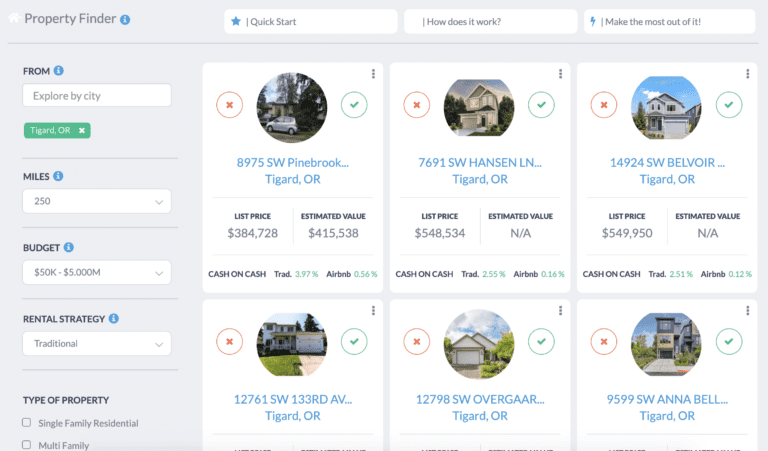Expand the Budget range dropdown

click(96, 273)
